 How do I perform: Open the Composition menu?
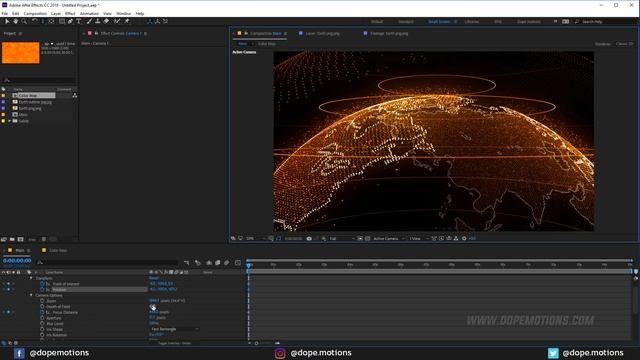[35, 13]
